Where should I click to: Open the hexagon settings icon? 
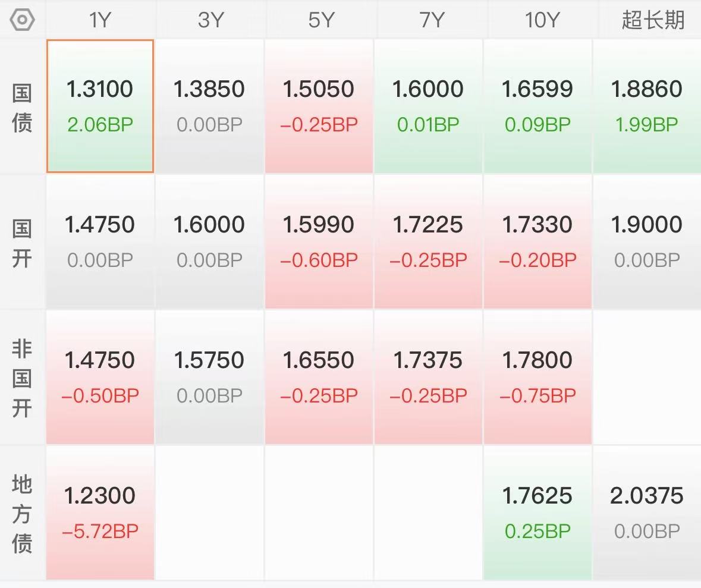coord(22,20)
